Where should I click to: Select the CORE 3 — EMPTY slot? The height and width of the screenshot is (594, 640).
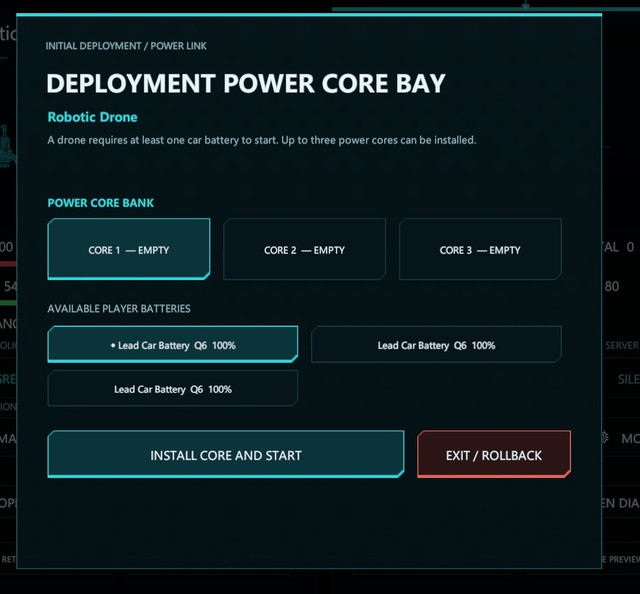(480, 249)
